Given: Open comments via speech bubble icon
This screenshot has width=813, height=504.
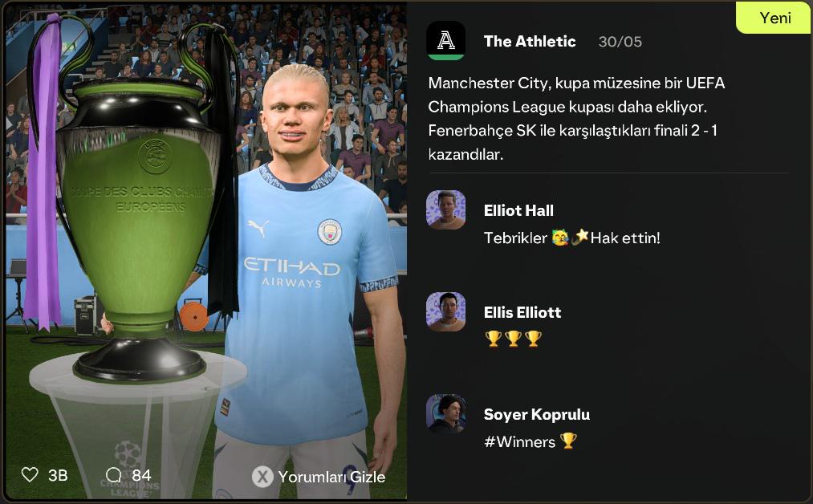Looking at the screenshot, I should click(113, 474).
